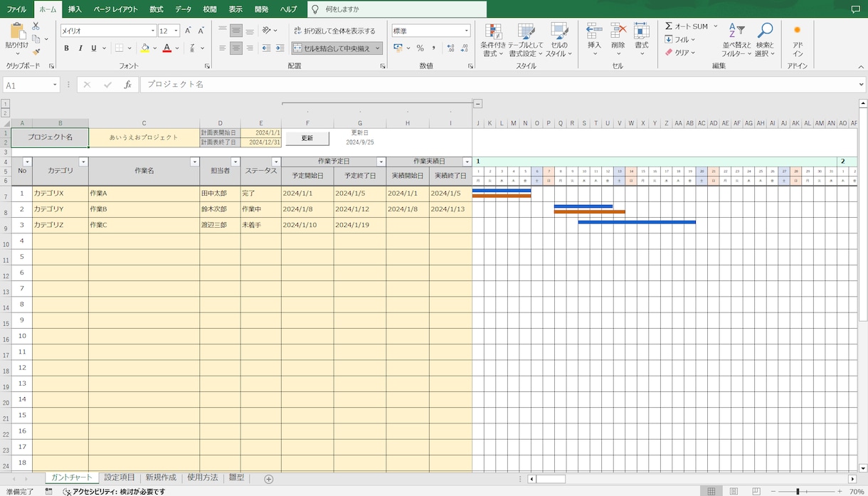Open 検索と選択 find and select
Screen dimensions: 868x496
pyautogui.click(x=765, y=40)
